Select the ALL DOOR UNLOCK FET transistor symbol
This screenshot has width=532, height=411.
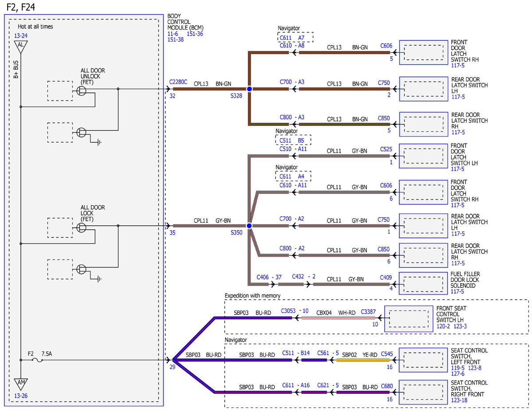(81, 90)
